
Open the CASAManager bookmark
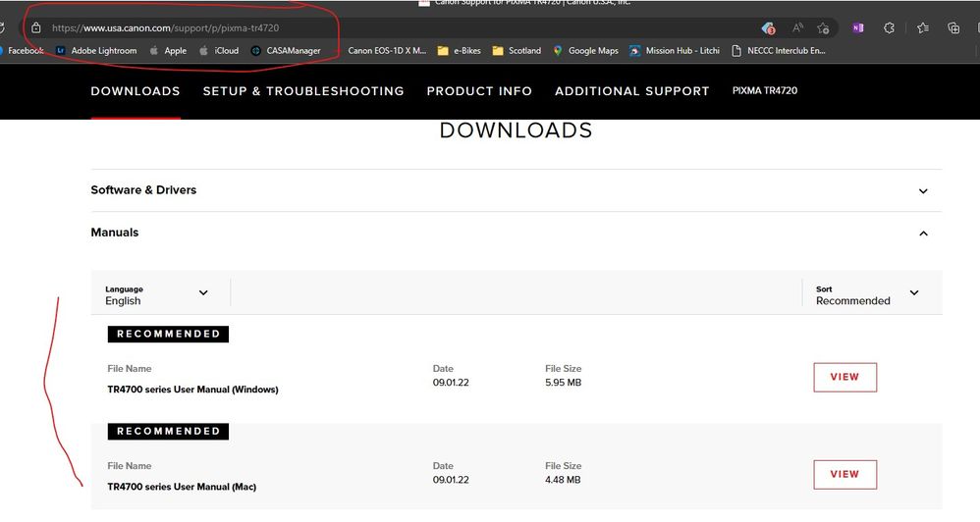tap(286, 51)
